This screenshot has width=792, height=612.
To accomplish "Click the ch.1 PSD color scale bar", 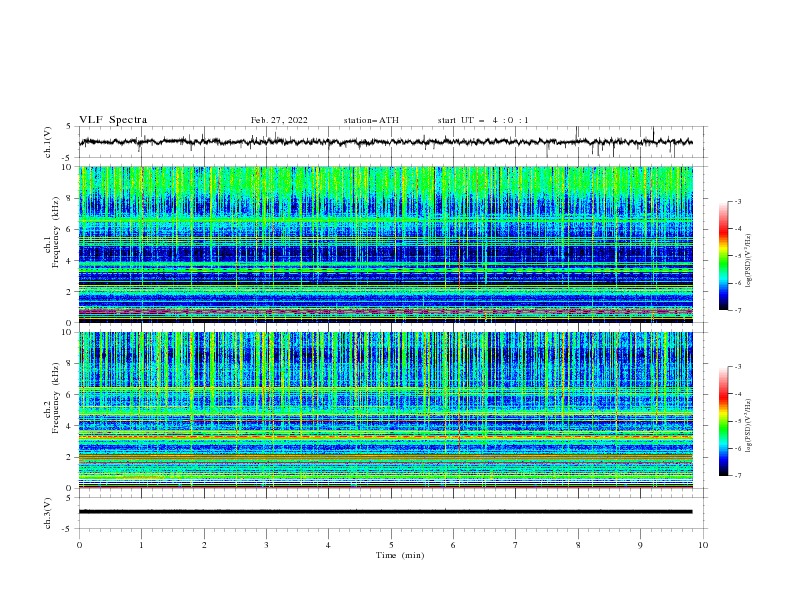I will pos(724,256).
